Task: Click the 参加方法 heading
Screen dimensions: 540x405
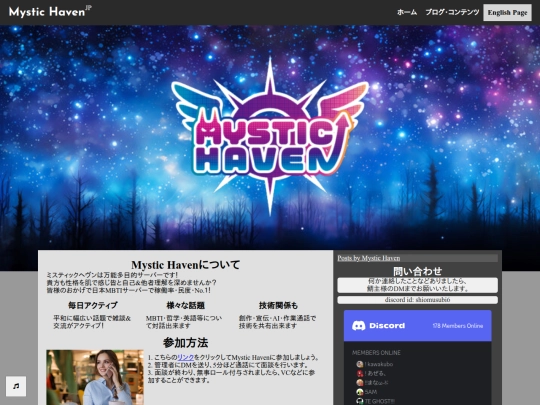Action: tap(186, 343)
